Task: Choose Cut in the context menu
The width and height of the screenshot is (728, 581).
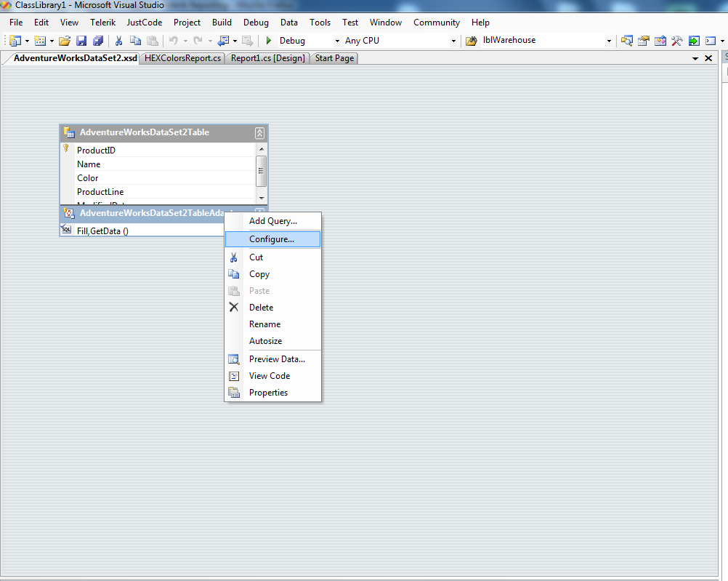Action: 273,257
